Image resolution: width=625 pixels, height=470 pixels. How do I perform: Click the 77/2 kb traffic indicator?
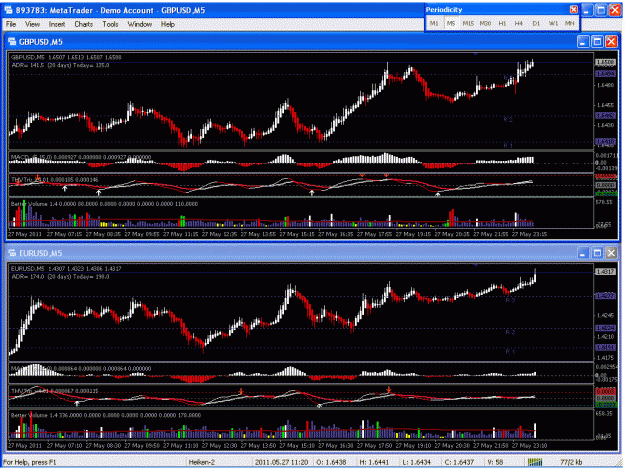[x=571, y=462]
